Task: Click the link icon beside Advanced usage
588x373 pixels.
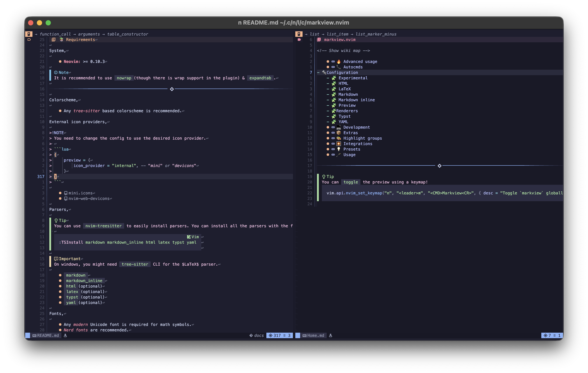Action: (x=333, y=62)
